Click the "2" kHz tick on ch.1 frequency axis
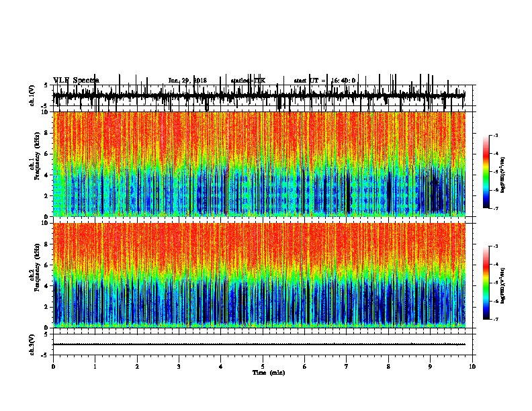This screenshot has width=532, height=411. point(47,195)
